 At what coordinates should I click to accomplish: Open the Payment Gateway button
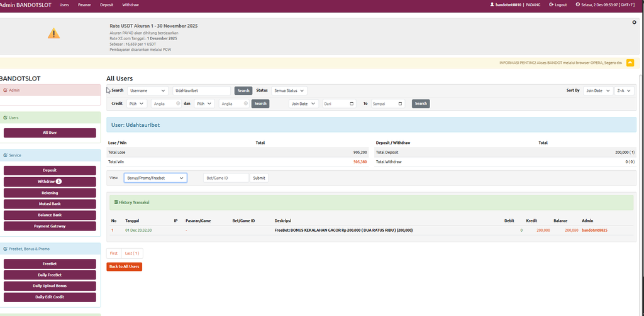(50, 226)
